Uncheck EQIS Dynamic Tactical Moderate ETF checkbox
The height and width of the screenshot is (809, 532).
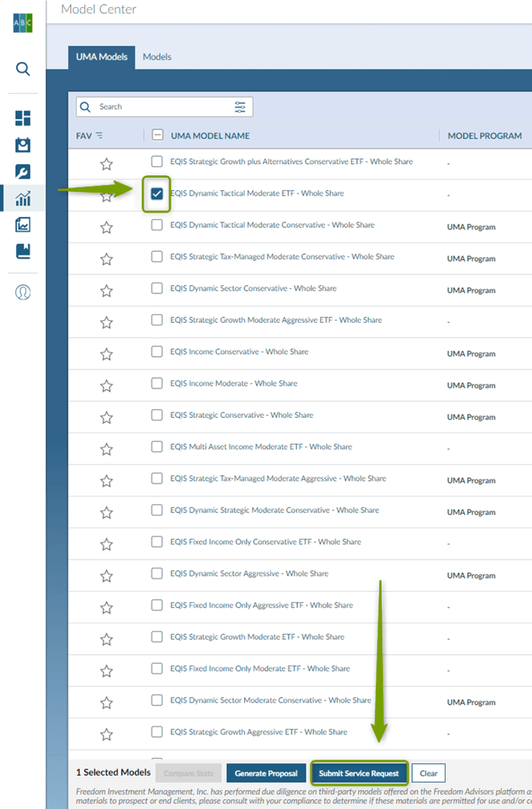tap(157, 194)
